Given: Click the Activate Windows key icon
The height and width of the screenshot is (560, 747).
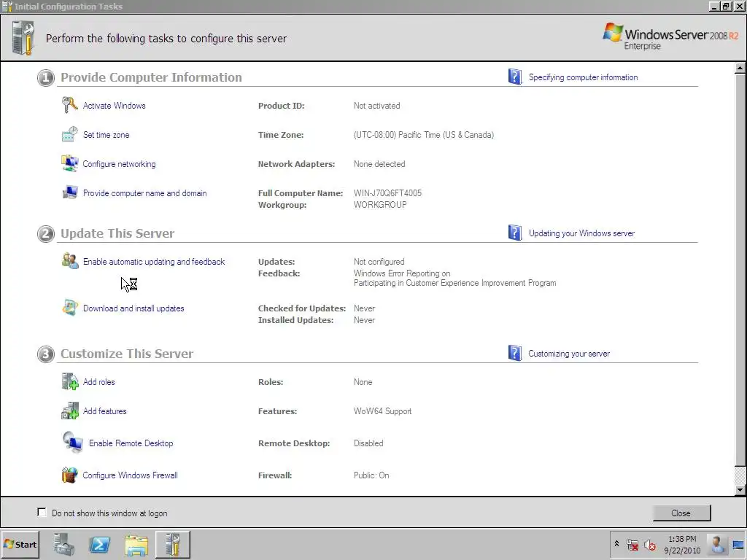Looking at the screenshot, I should pos(69,105).
